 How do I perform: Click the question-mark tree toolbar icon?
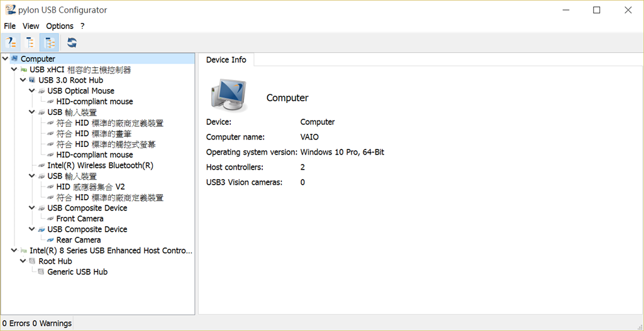(x=11, y=43)
